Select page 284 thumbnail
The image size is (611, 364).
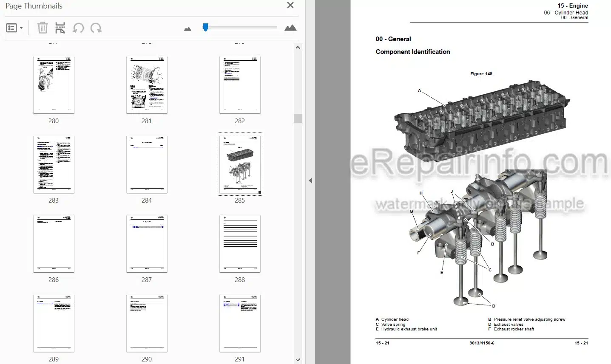(x=147, y=164)
